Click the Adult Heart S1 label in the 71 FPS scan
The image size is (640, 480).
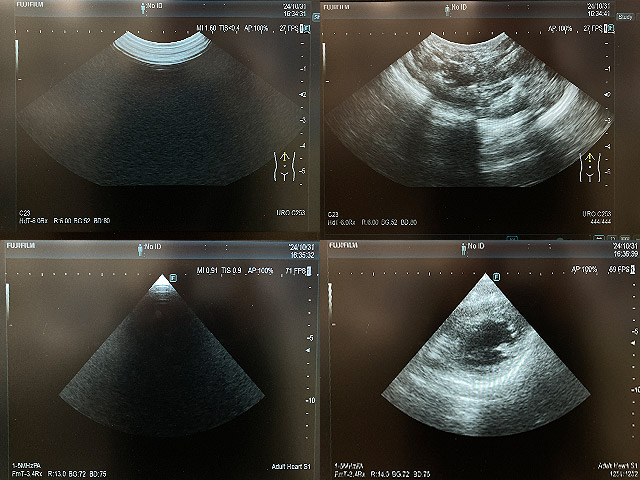point(291,467)
